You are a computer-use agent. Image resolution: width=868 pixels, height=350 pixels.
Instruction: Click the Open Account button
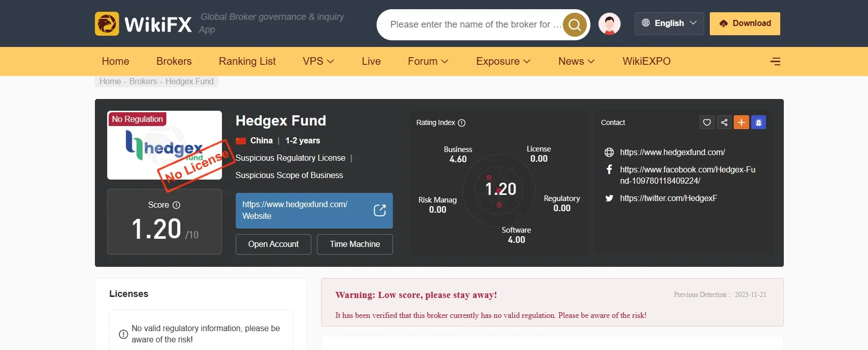tap(274, 244)
